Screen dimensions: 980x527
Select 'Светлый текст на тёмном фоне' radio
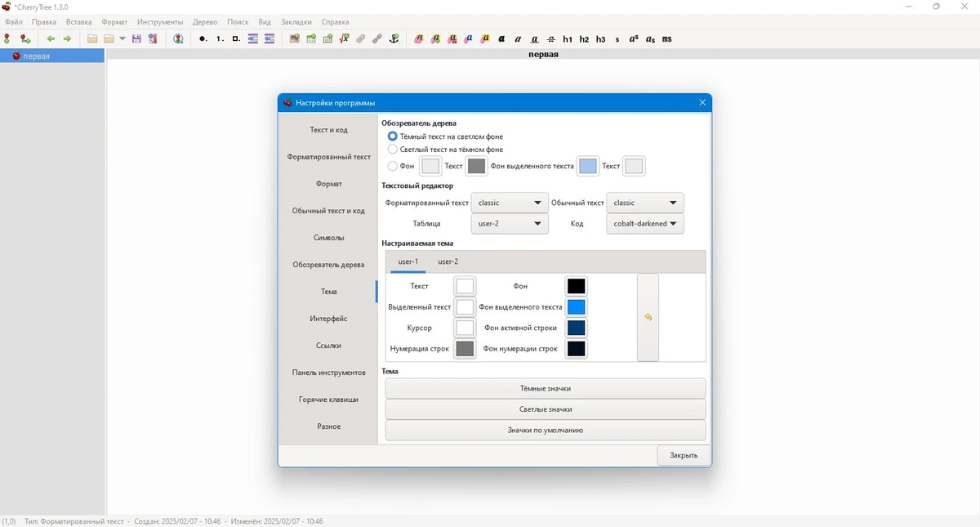tap(393, 150)
